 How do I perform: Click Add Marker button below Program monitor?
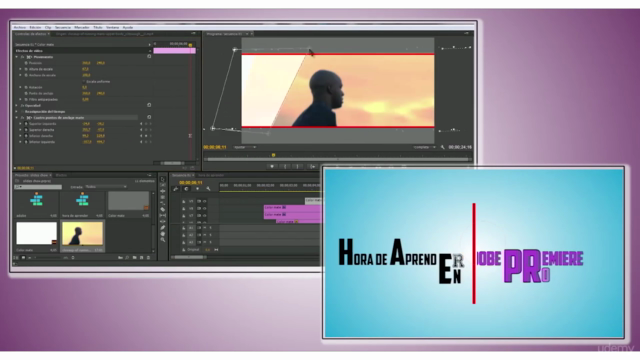click(272, 166)
